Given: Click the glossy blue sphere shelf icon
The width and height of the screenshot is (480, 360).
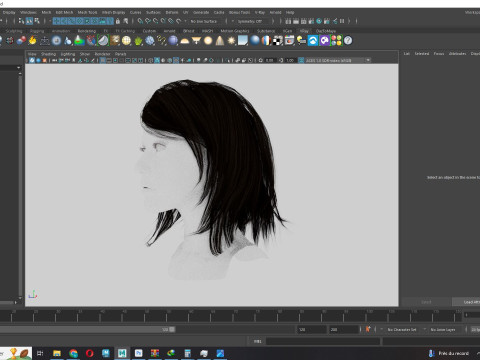Looking at the screenshot, I should pos(255,41).
